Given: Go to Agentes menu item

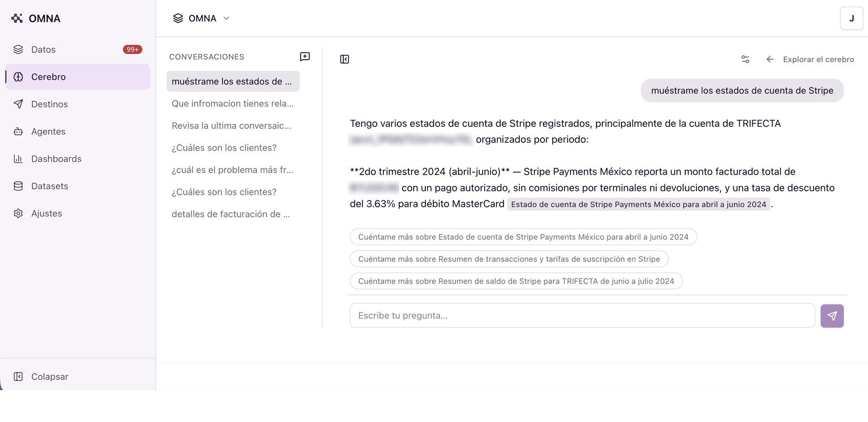Looking at the screenshot, I should click(78, 131).
